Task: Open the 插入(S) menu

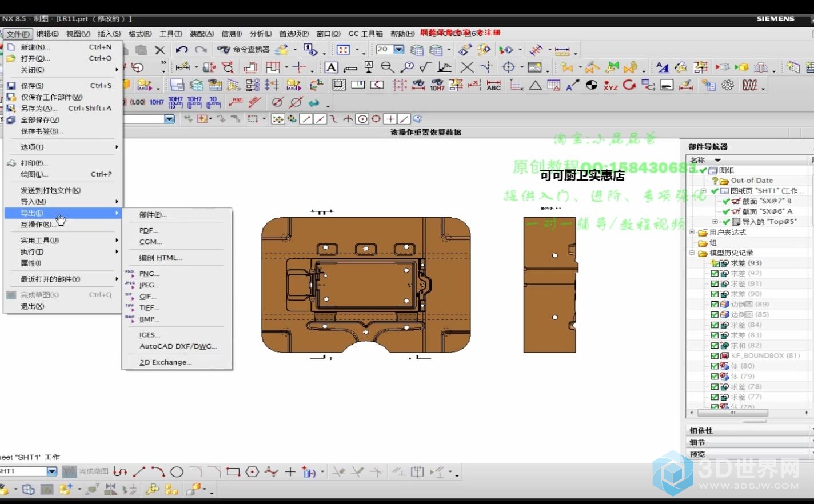Action: pos(109,34)
